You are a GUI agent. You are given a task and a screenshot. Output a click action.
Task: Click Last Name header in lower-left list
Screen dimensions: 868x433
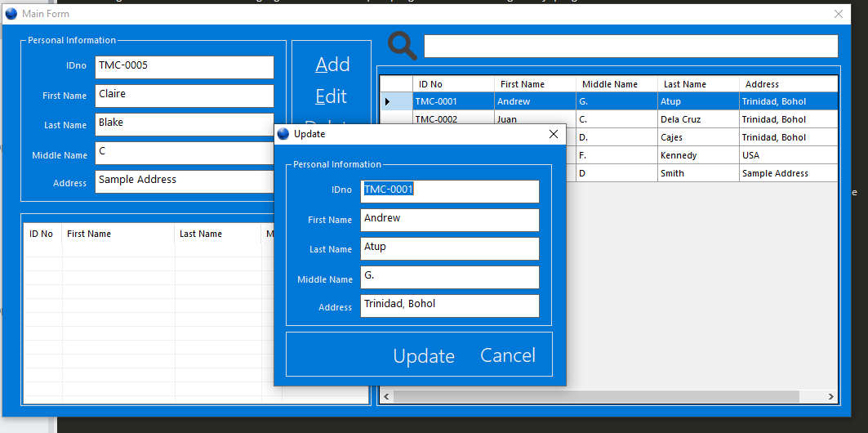click(x=218, y=234)
